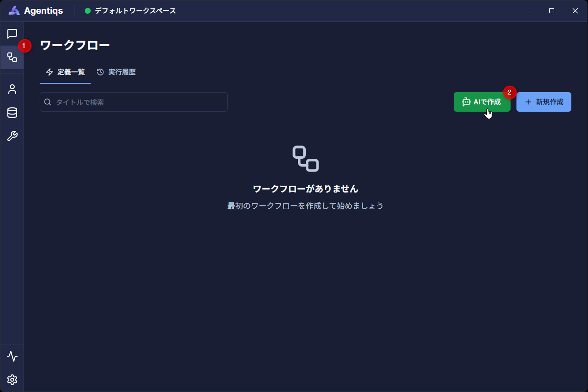Show the activity pulse monitor icon

12,356
